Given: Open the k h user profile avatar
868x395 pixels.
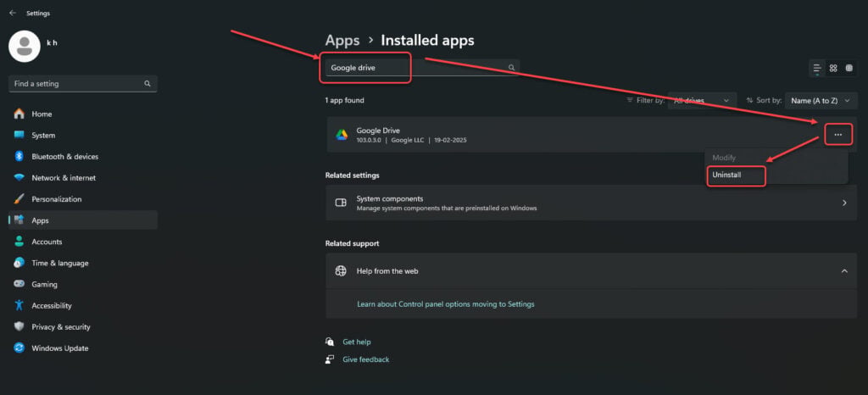Looking at the screenshot, I should click(x=25, y=47).
